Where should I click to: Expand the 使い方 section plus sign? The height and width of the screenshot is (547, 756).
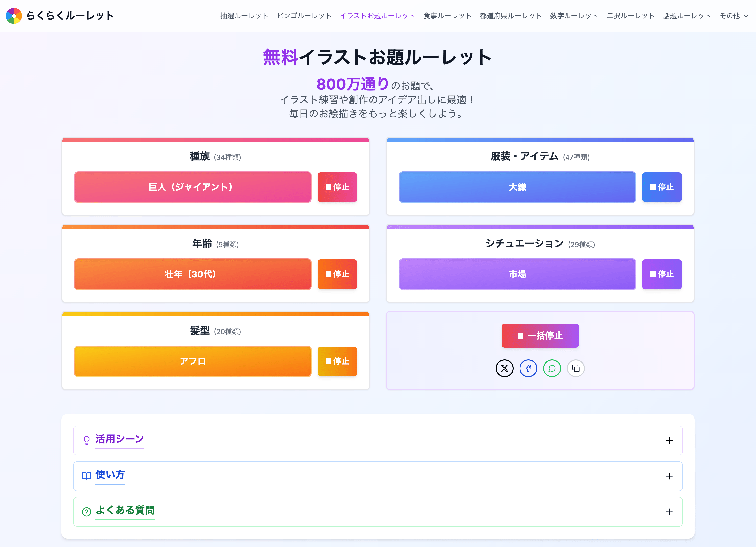tap(669, 476)
